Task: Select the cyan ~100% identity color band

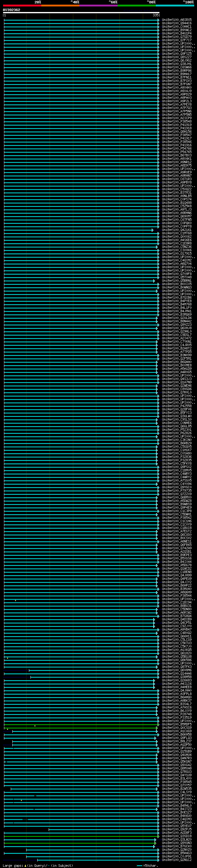Action: pos(175,6)
